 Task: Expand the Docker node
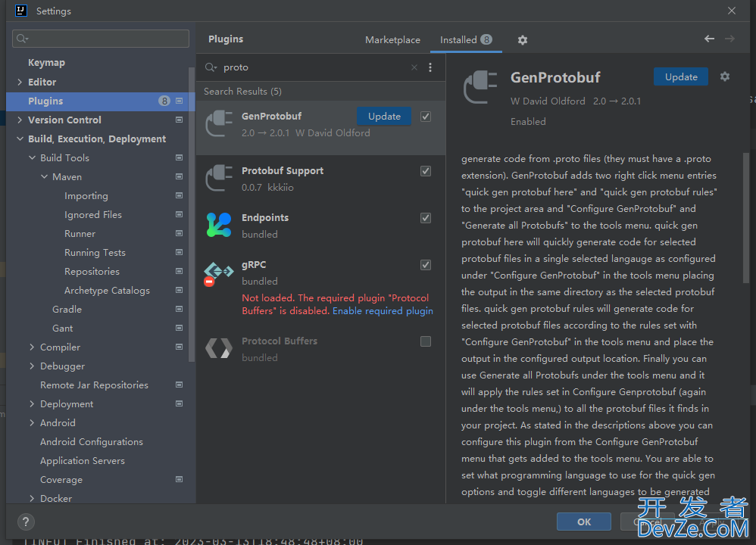[32, 498]
